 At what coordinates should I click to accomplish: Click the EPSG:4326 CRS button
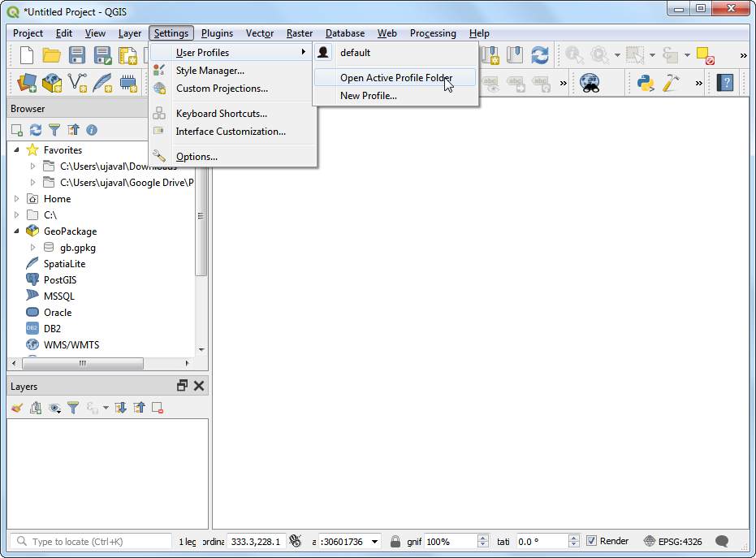pyautogui.click(x=672, y=541)
